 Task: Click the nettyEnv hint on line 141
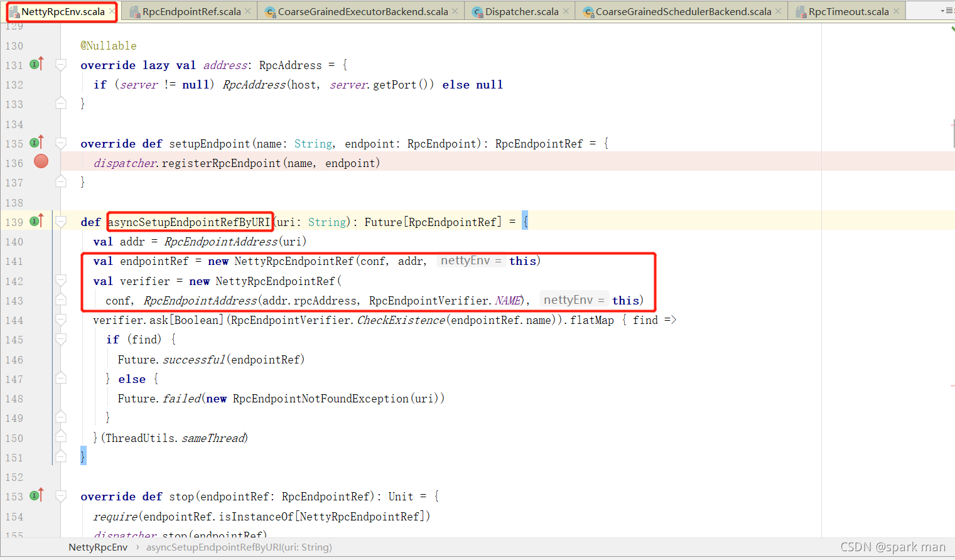[471, 261]
